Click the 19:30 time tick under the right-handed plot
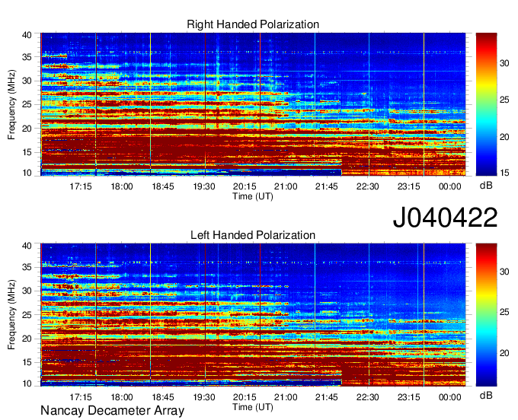 [204, 186]
